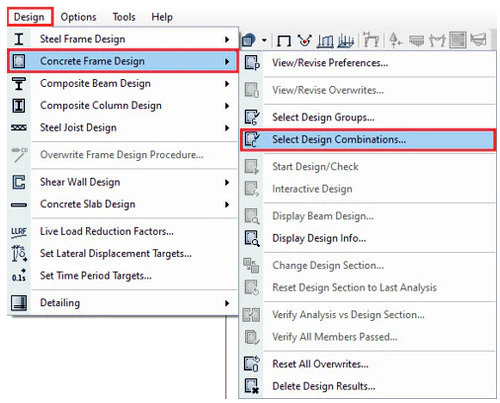Click the 3D extrude view toolbar icon
500x403 pixels.
[248, 40]
